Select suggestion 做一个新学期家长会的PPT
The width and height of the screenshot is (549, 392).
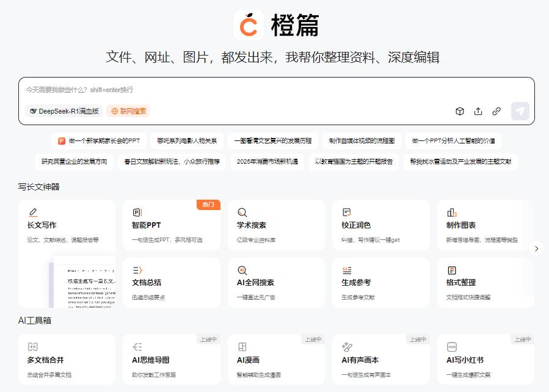(x=99, y=140)
